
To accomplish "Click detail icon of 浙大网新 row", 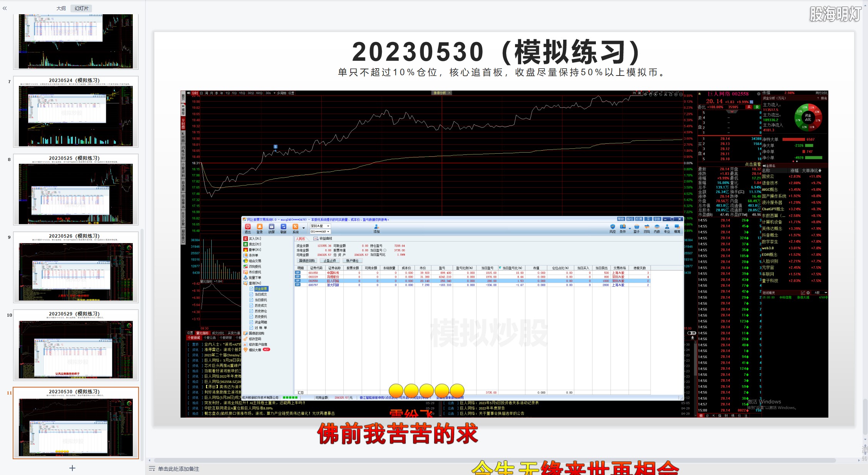I will [298, 285].
